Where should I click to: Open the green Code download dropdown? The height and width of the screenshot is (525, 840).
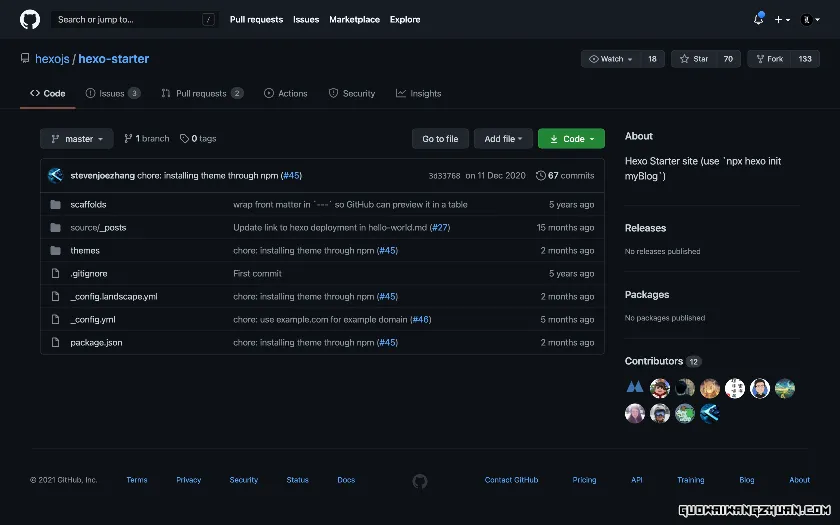pyautogui.click(x=571, y=139)
